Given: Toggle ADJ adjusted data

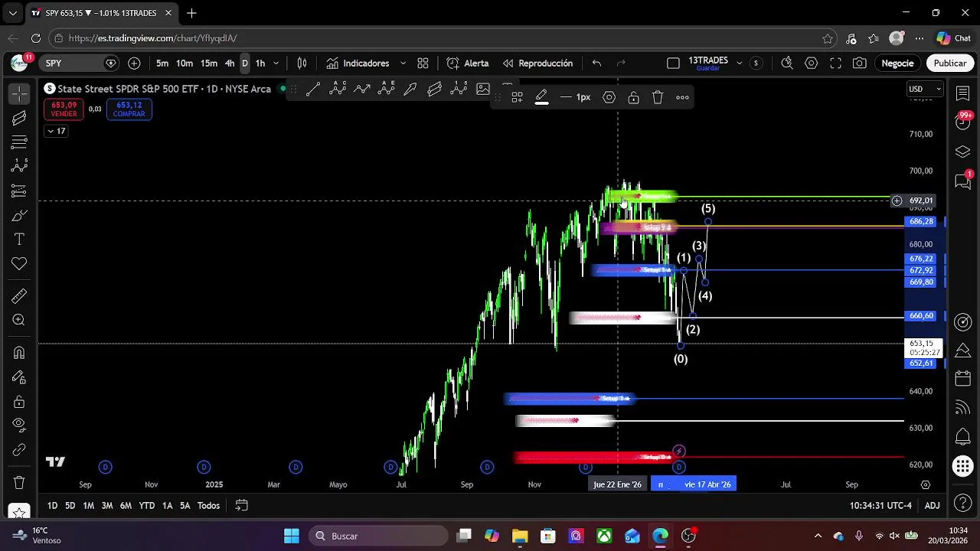Looking at the screenshot, I should (x=932, y=506).
